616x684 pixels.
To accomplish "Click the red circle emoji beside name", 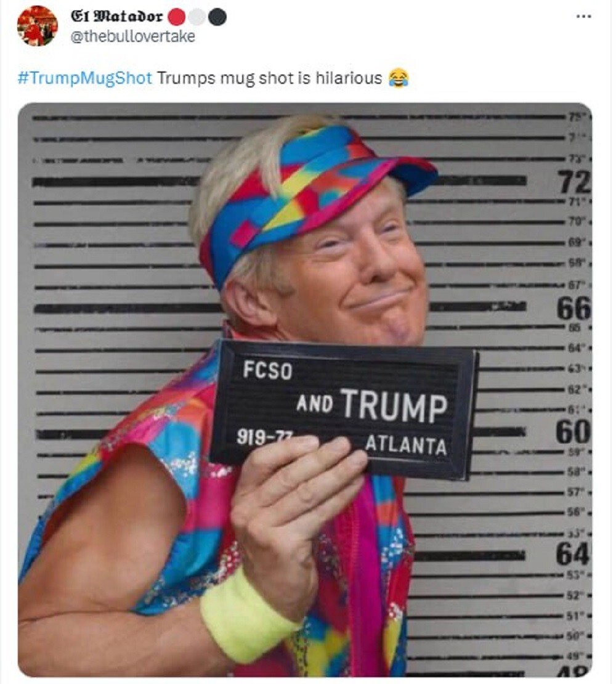I will coord(177,17).
